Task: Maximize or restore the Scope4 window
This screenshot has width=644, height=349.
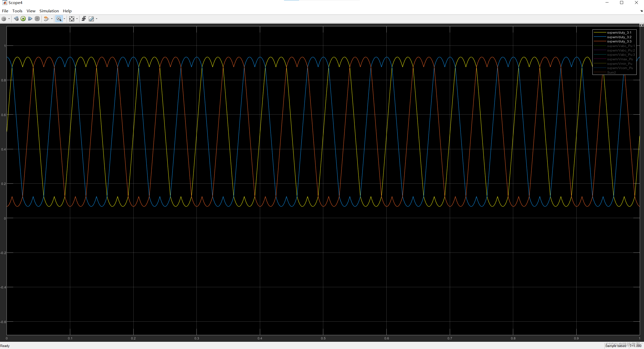Action: (622, 3)
